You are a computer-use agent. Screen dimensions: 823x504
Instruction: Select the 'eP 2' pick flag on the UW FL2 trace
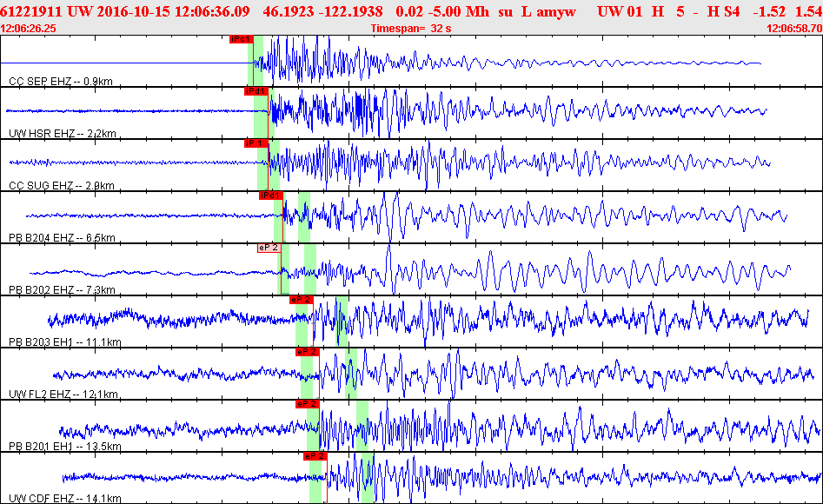point(307,352)
